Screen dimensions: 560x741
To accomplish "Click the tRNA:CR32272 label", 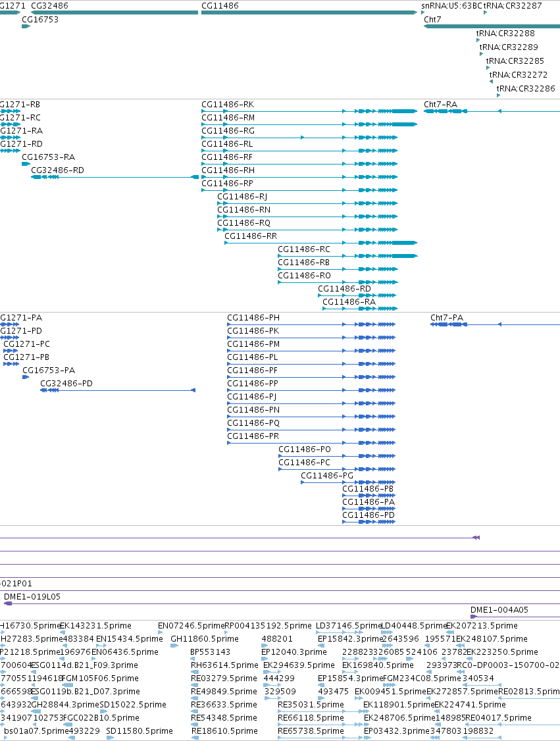I will (x=519, y=74).
